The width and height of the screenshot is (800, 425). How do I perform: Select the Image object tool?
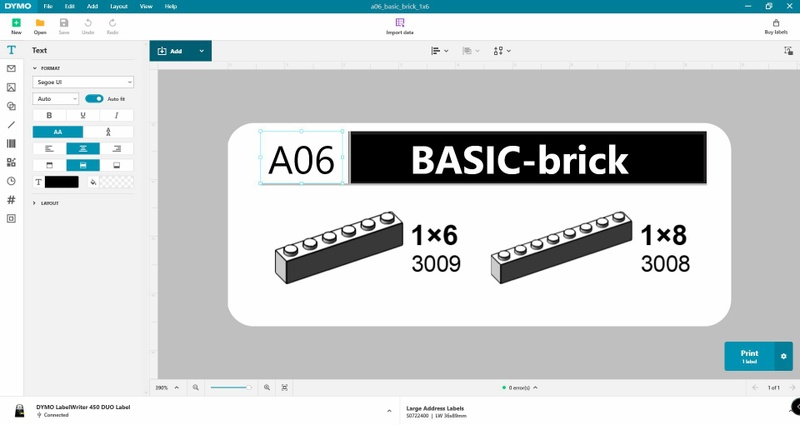click(x=11, y=87)
